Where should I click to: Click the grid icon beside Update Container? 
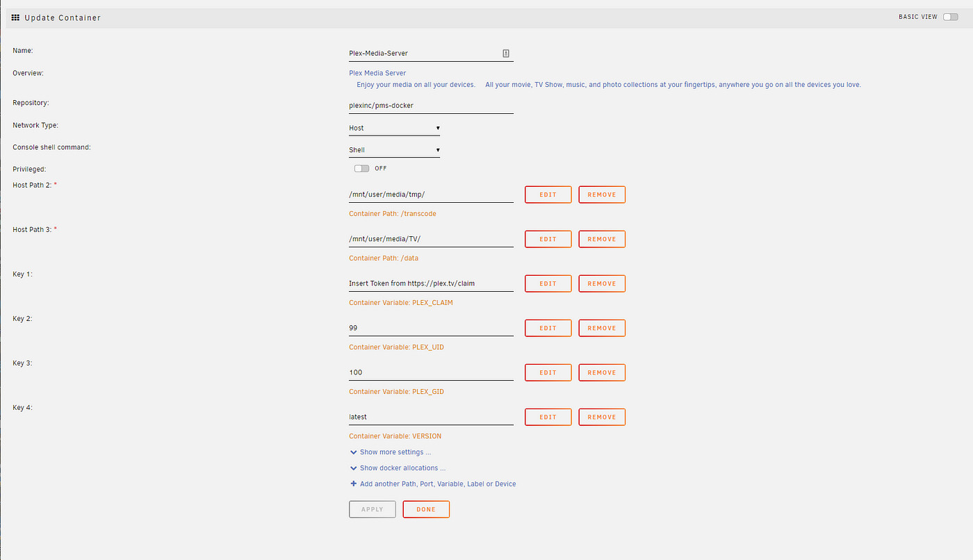(x=15, y=17)
